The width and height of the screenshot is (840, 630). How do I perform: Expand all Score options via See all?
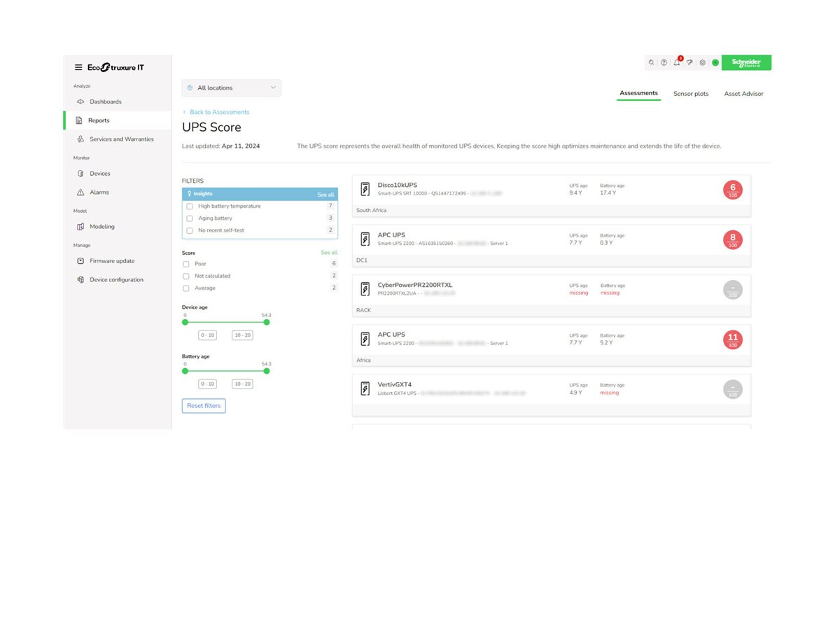329,252
